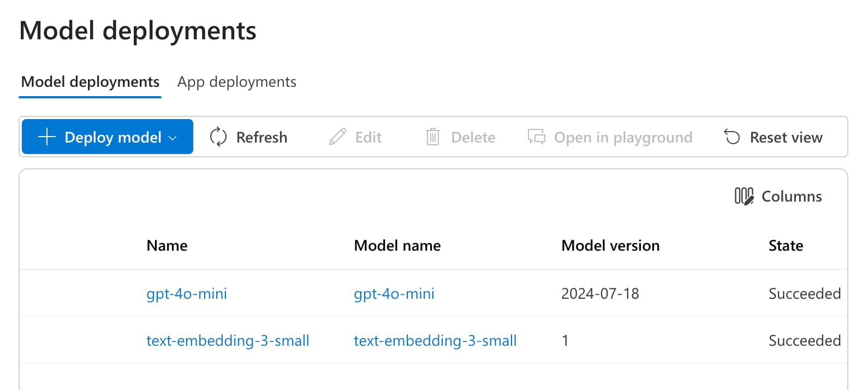Expand the Deploy model dropdown chevron

click(x=173, y=138)
